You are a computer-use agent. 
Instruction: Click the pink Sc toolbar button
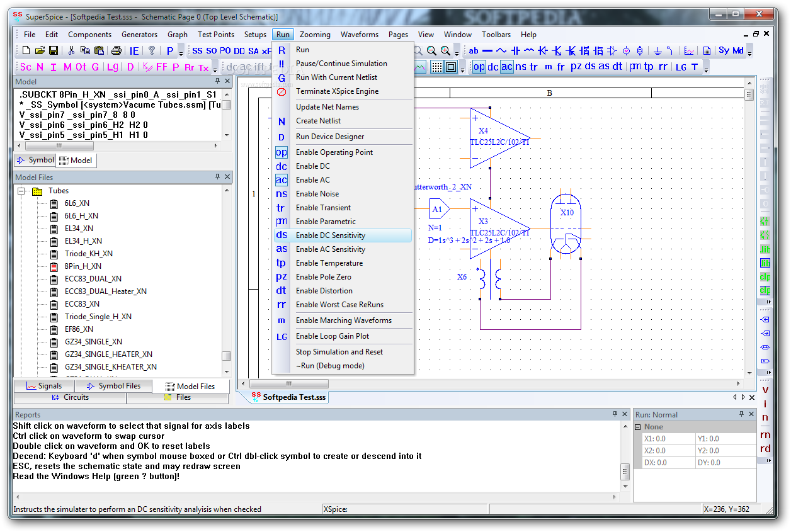pos(26,67)
